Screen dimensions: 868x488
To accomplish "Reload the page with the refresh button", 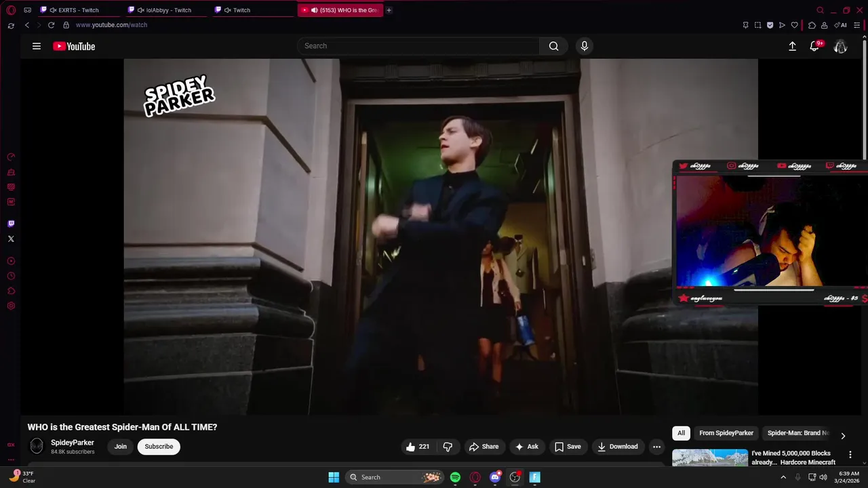I will pos(51,25).
